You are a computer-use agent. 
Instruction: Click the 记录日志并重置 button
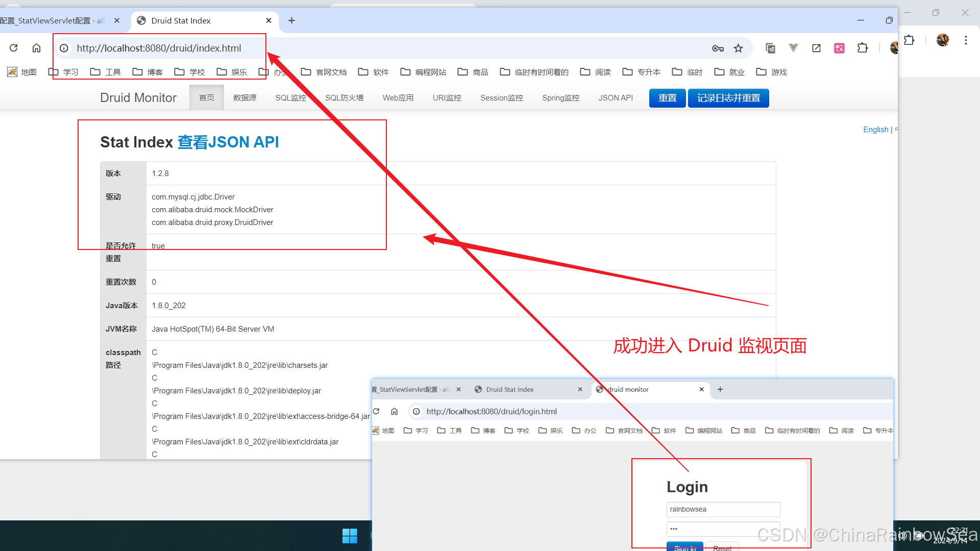[728, 98]
